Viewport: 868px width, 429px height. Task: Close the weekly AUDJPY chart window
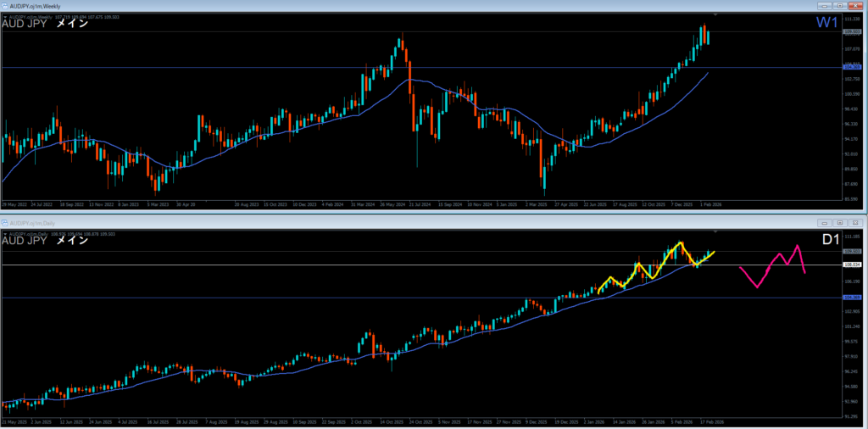tap(856, 5)
